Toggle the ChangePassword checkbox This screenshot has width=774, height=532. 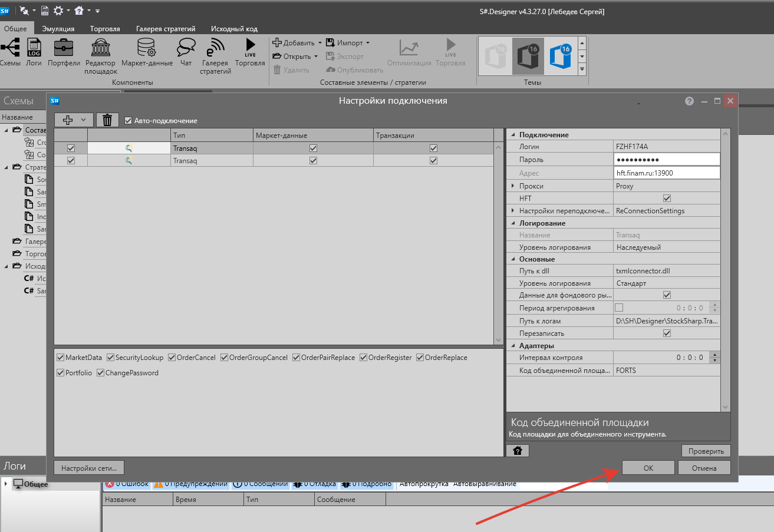click(100, 373)
